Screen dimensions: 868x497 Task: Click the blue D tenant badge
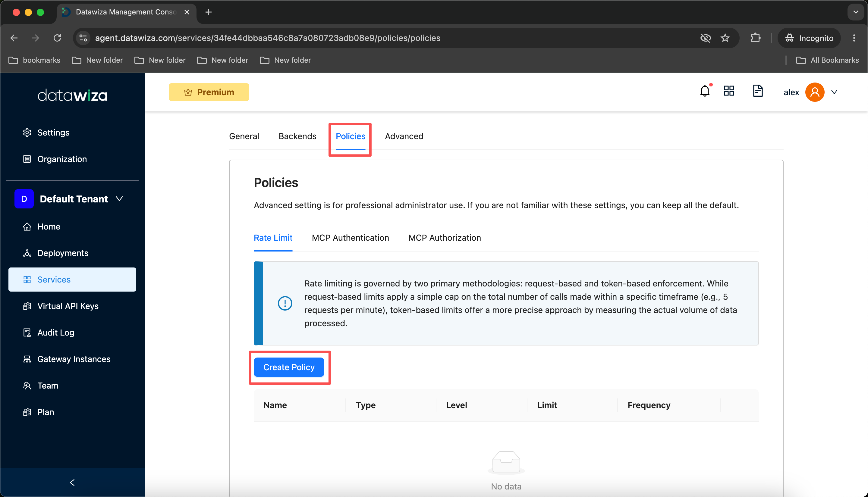24,199
